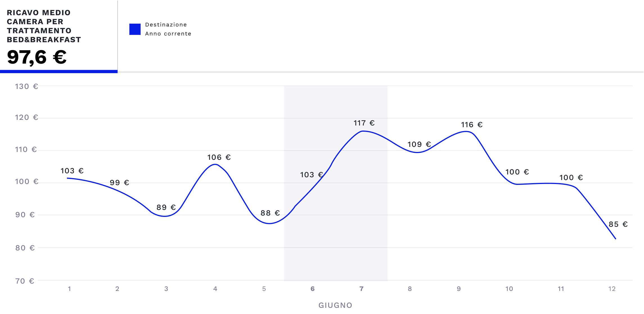The height and width of the screenshot is (314, 644).
Task: Select day 7 on the x-axis
Action: pyautogui.click(x=361, y=289)
